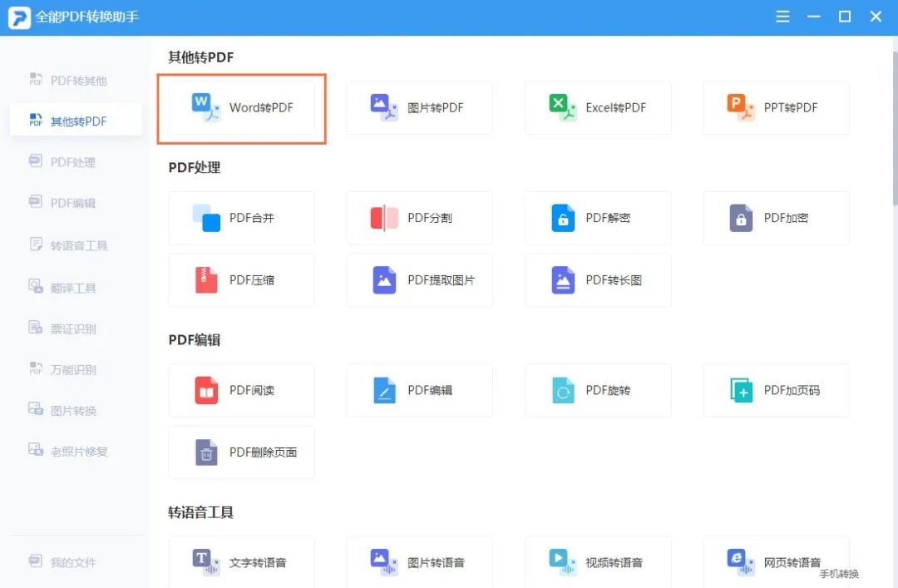Open the 图片转PDF tool icon
The image size is (898, 588).
tap(383, 108)
